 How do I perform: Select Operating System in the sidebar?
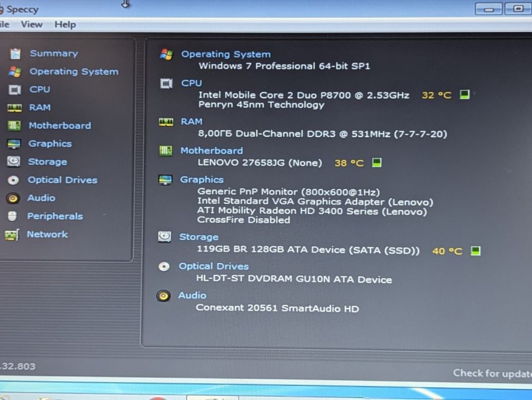tap(74, 71)
